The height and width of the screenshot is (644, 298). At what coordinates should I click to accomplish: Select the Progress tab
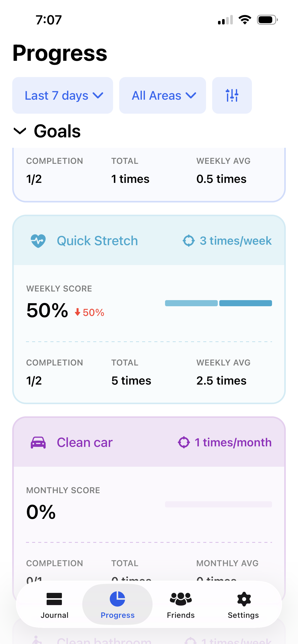117,604
